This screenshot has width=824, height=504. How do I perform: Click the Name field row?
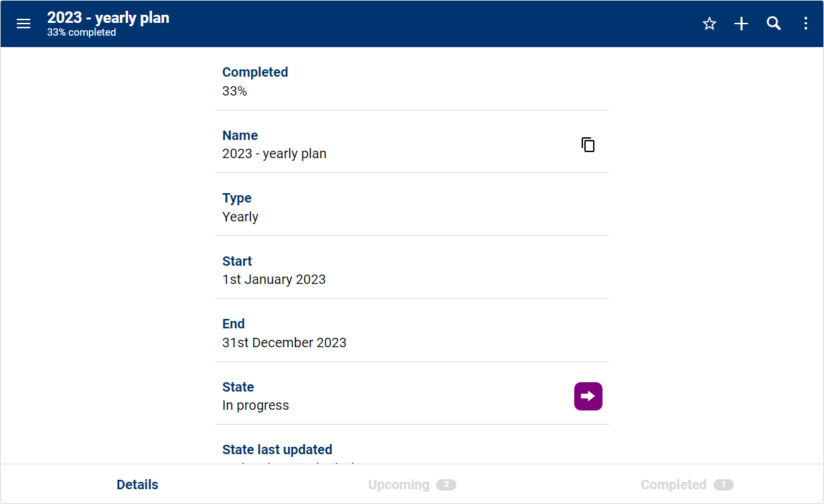(x=390, y=145)
